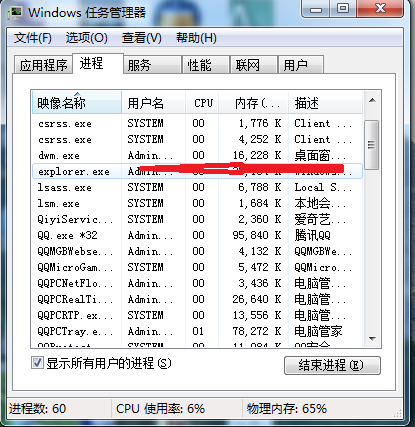
Task: Toggle 显示所有用户的进程 checkbox
Action: (37, 363)
